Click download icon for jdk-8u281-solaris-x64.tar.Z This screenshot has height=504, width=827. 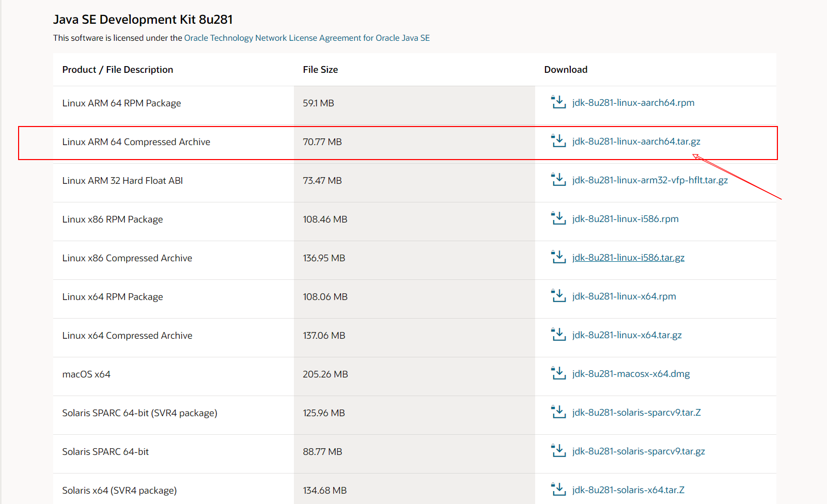pyautogui.click(x=558, y=490)
